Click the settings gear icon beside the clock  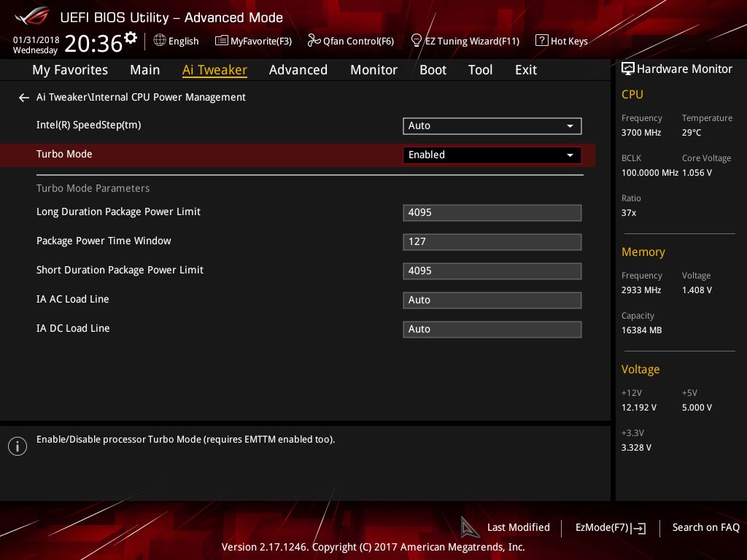coord(131,37)
